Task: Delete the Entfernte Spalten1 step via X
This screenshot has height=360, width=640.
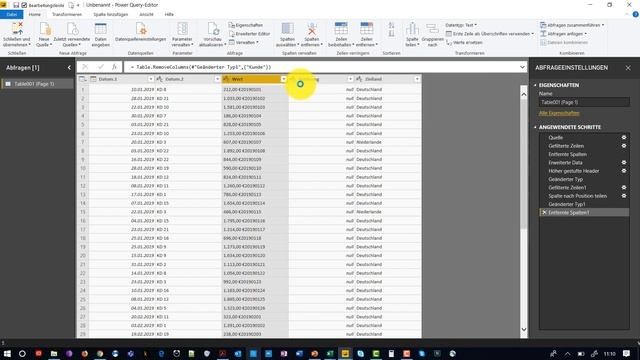Action: click(x=544, y=212)
